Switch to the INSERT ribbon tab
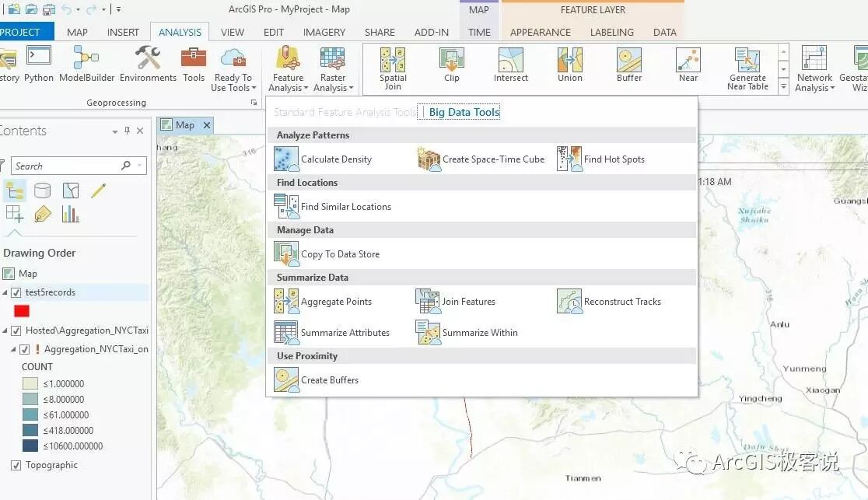 123,32
